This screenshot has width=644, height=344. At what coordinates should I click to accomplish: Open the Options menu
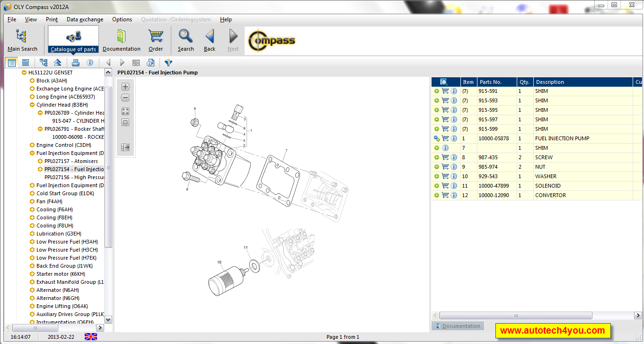[122, 19]
